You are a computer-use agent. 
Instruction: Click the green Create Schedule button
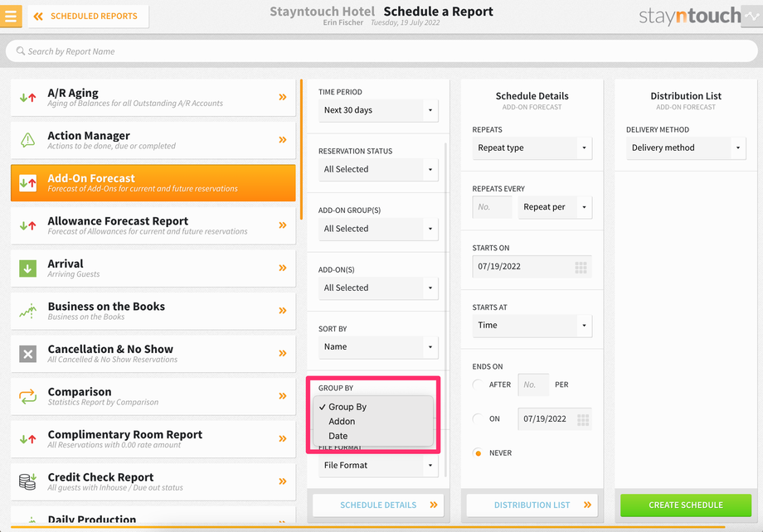[686, 505]
